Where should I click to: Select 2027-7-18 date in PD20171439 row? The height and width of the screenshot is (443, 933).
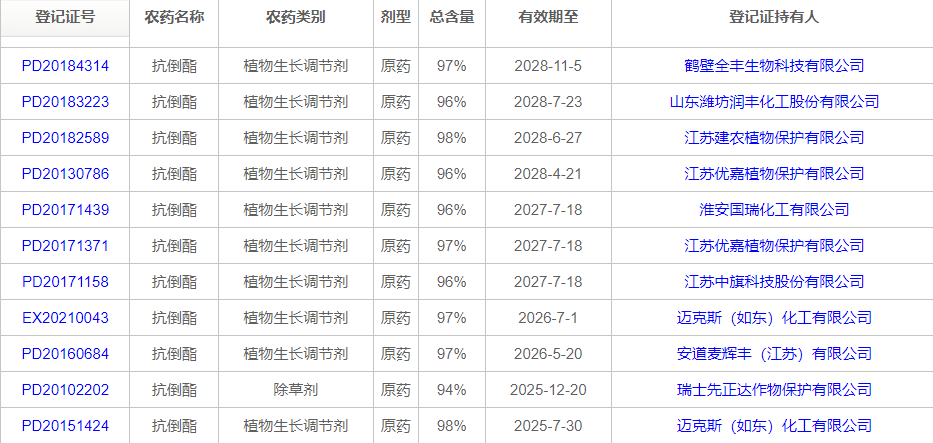tap(548, 210)
